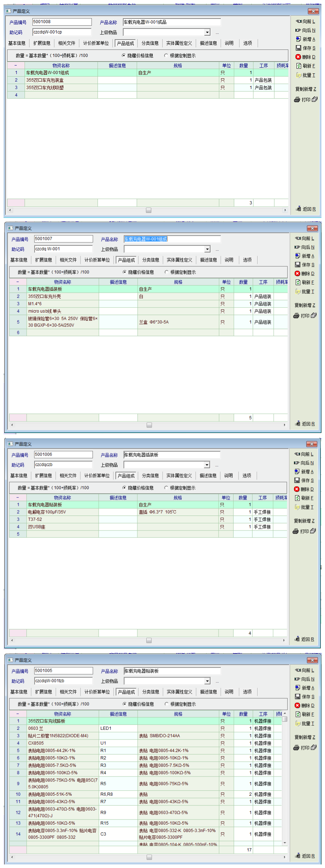This screenshot has width=325, height=868.
Task: Click the 批量 (batch) icon in product 5001005 window
Action: point(298,723)
